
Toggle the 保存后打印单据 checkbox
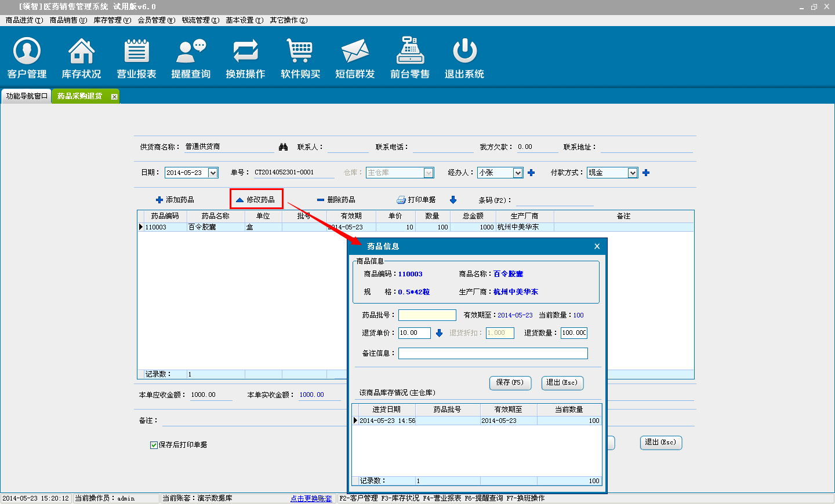(x=154, y=445)
